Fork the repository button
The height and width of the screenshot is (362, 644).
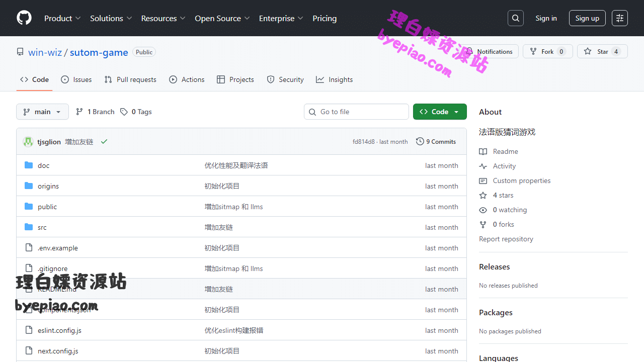(x=548, y=51)
